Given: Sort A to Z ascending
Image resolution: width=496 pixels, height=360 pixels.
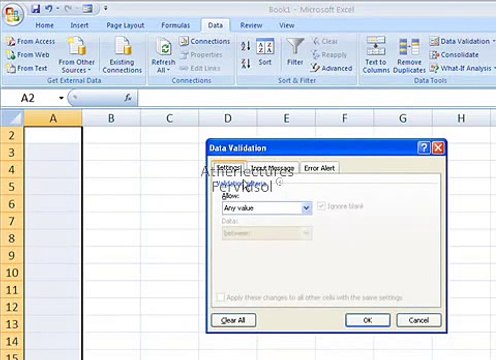Looking at the screenshot, I should coord(246,46).
